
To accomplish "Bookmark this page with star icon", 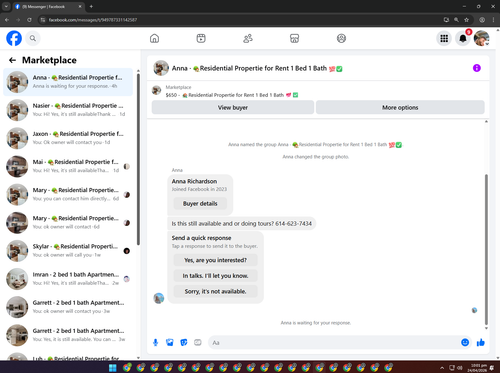I will [466, 20].
